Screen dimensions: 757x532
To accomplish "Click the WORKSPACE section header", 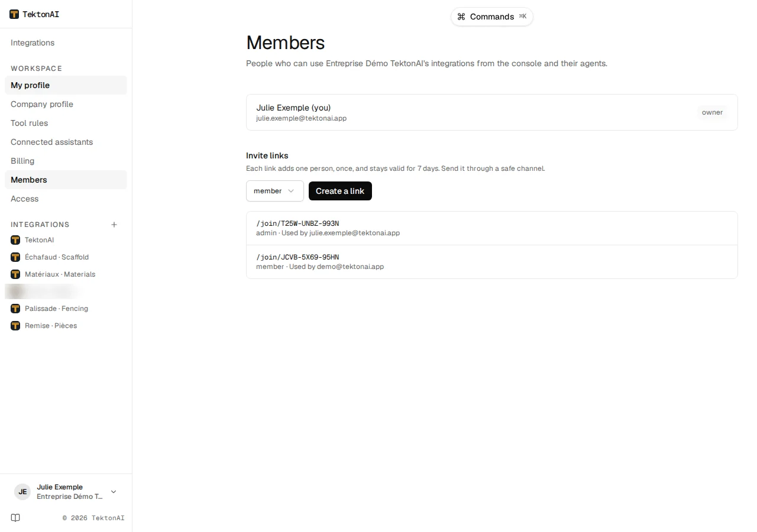I will click(36, 69).
